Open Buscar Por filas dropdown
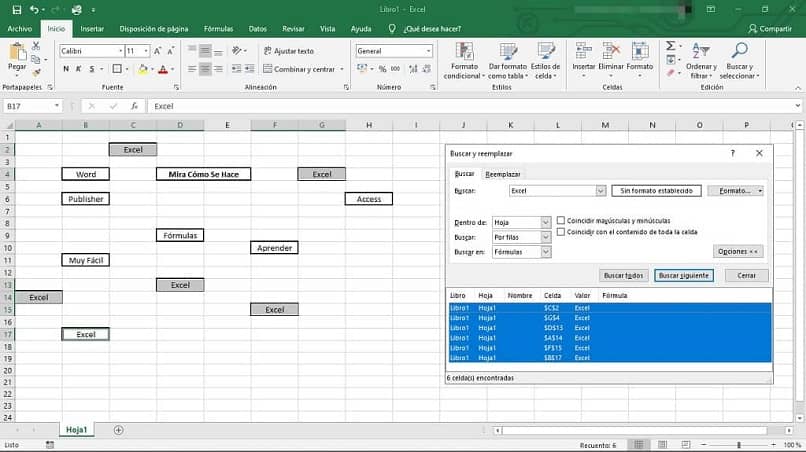 (x=545, y=237)
